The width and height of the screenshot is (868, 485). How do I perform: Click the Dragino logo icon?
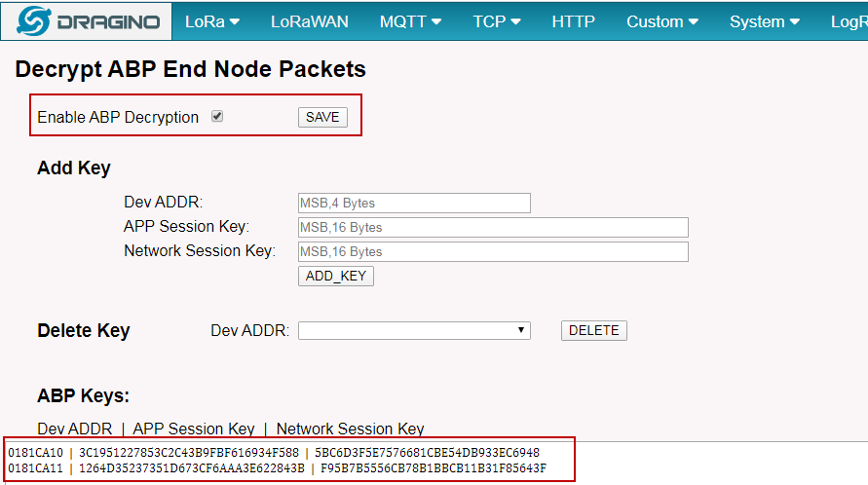[x=34, y=21]
